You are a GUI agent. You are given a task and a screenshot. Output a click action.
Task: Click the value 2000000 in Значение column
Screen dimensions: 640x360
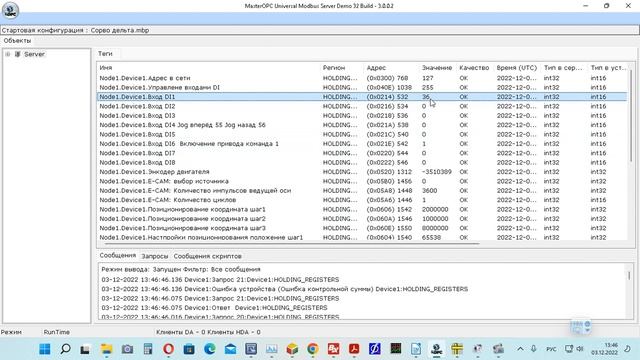(435, 209)
